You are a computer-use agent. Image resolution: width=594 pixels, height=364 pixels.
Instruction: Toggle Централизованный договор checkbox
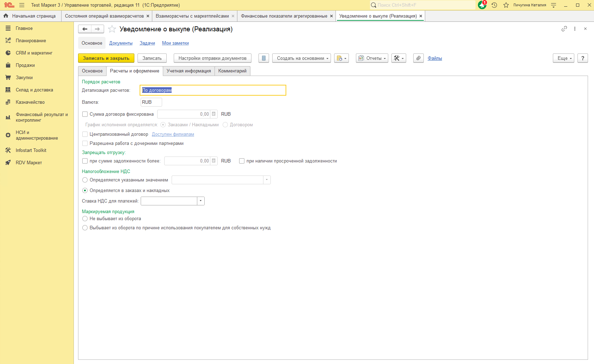pyautogui.click(x=85, y=134)
